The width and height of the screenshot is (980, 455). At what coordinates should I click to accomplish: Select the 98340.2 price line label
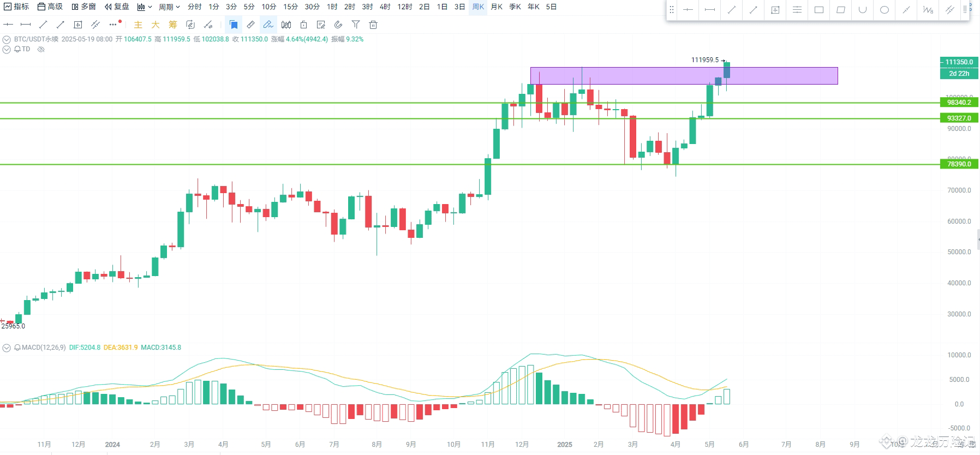pos(959,103)
